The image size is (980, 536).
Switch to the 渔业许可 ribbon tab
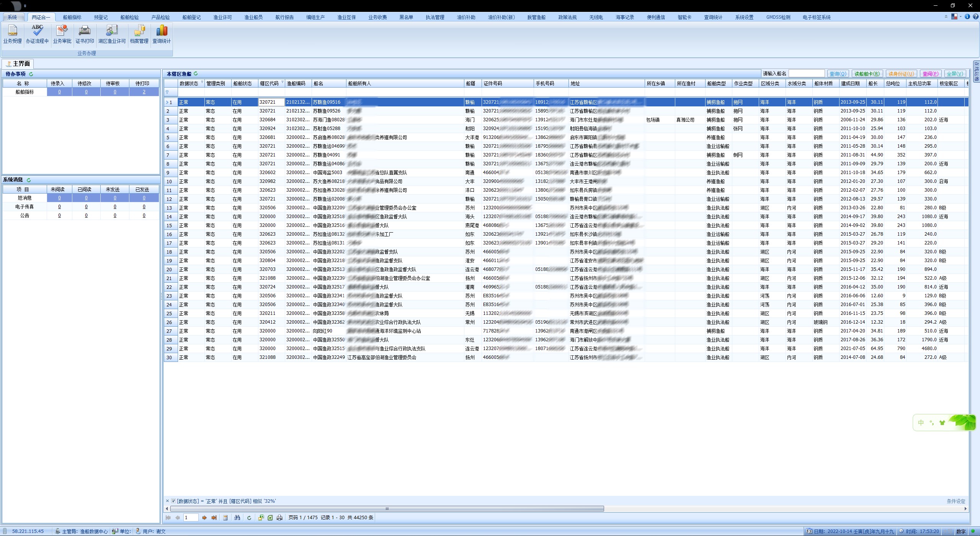pyautogui.click(x=222, y=17)
